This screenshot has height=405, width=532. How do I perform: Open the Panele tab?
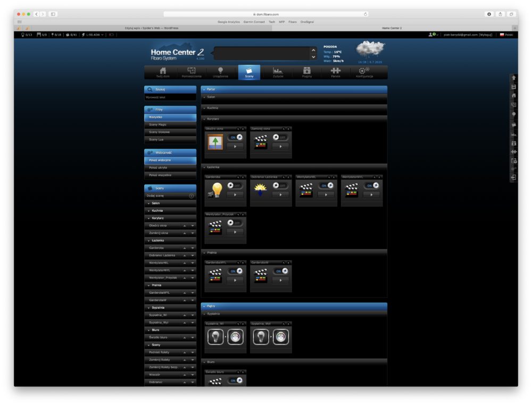[336, 72]
